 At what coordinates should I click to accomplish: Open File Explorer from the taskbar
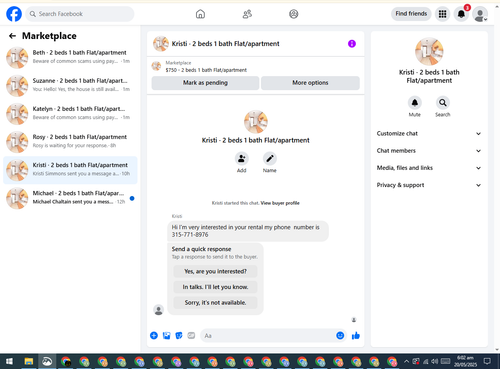tap(29, 361)
